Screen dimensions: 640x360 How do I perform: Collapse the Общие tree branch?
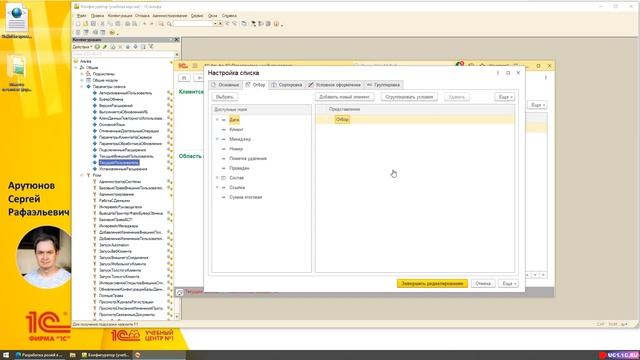76,68
